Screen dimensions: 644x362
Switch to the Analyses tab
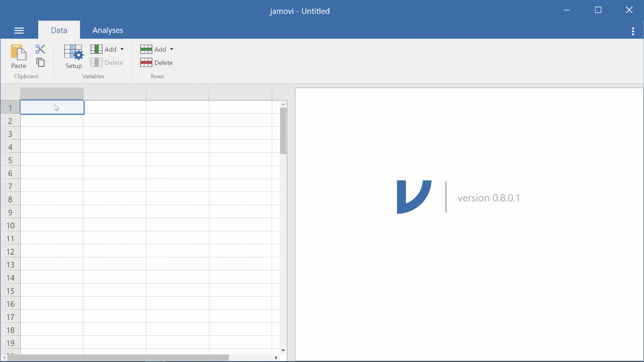[108, 30]
